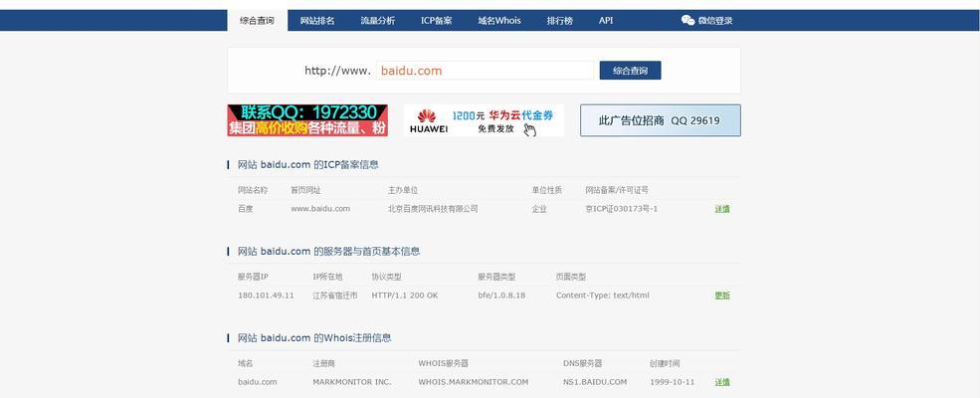Open 流量分析 tab
The height and width of the screenshot is (398, 980).
click(377, 20)
